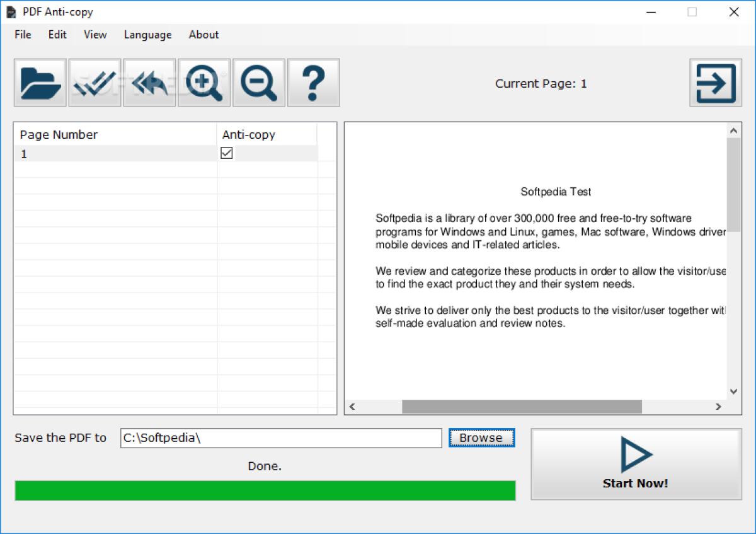Viewport: 756px width, 534px height.
Task: Zoom out with the magnifier minus icon
Action: coord(259,83)
